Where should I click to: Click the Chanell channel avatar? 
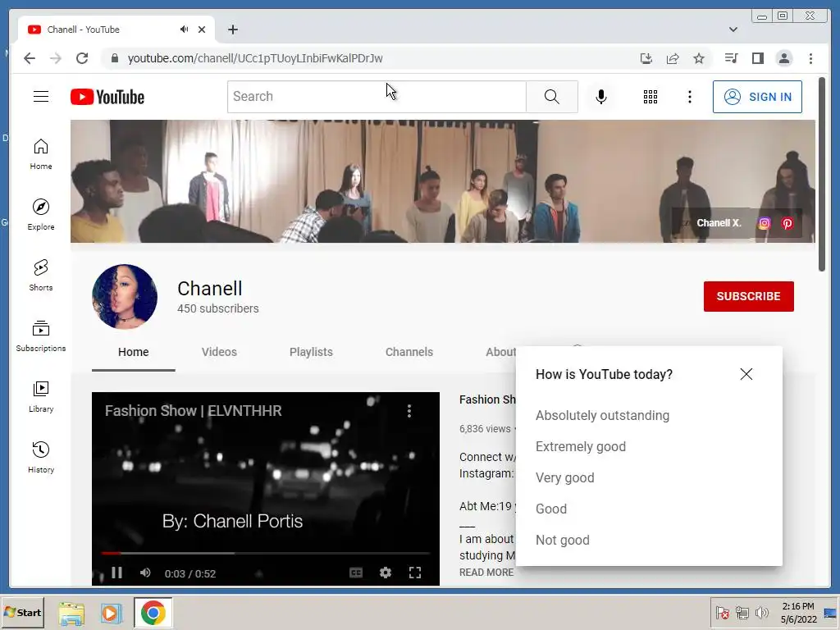[125, 296]
